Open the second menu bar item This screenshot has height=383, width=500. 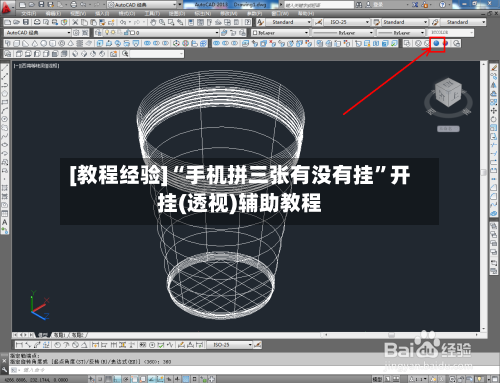click(x=53, y=14)
